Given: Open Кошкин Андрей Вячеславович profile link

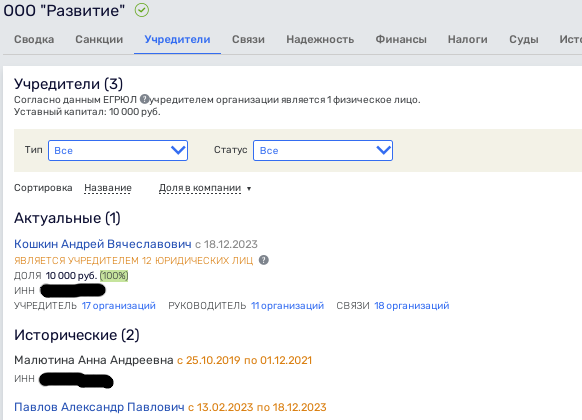Looking at the screenshot, I should point(103,244).
